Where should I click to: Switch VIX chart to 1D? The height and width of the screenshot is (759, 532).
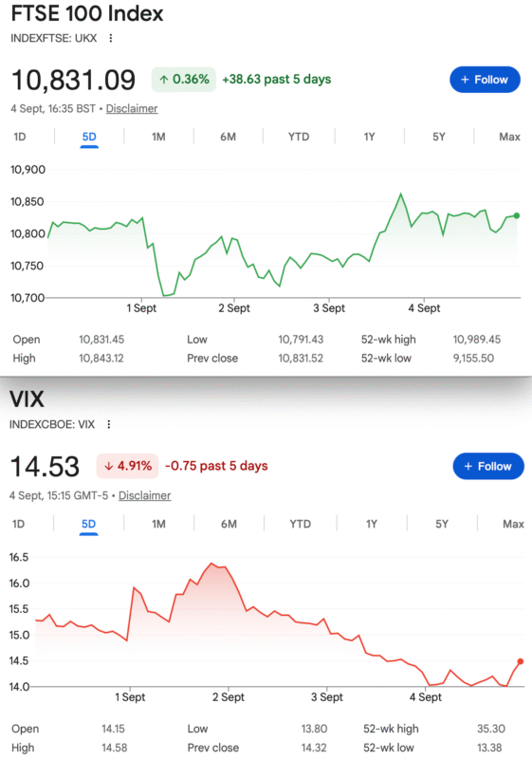pyautogui.click(x=18, y=525)
